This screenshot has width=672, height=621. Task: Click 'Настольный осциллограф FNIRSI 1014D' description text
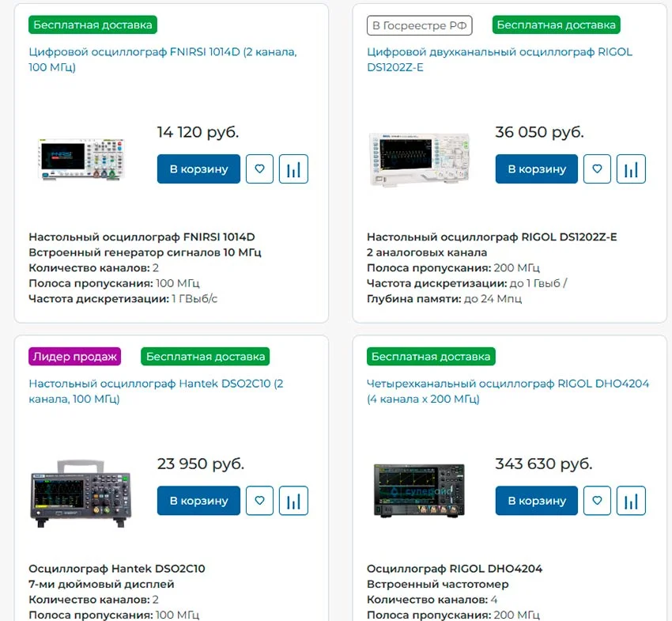coord(142,237)
